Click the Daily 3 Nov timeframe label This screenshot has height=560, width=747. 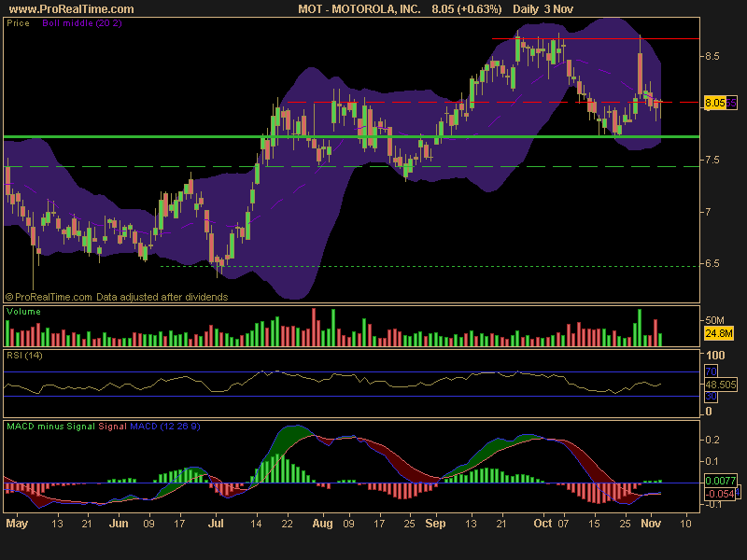543,9
